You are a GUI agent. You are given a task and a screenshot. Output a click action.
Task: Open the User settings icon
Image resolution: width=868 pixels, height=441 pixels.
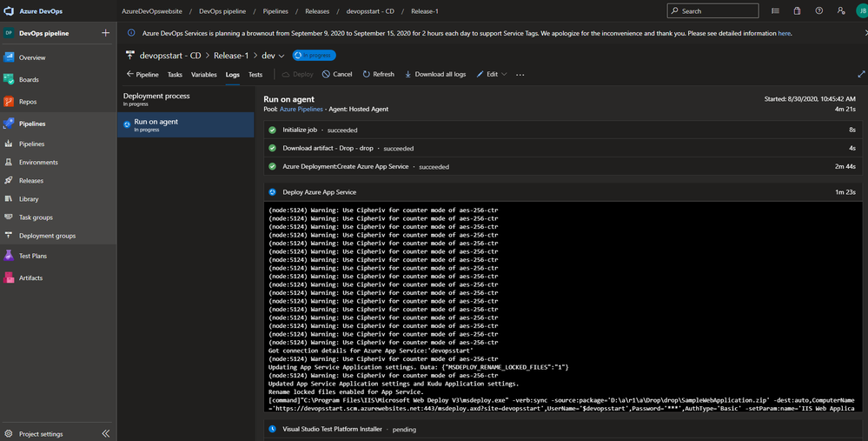click(x=841, y=10)
